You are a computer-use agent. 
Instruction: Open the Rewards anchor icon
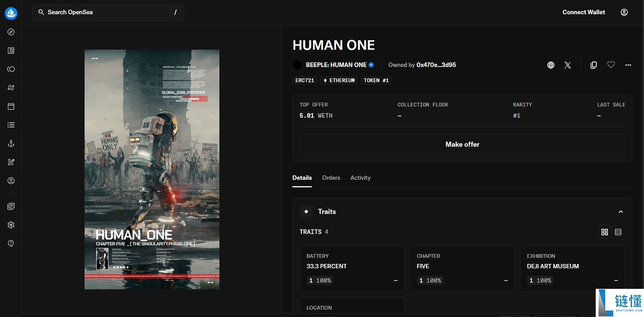coord(11,144)
